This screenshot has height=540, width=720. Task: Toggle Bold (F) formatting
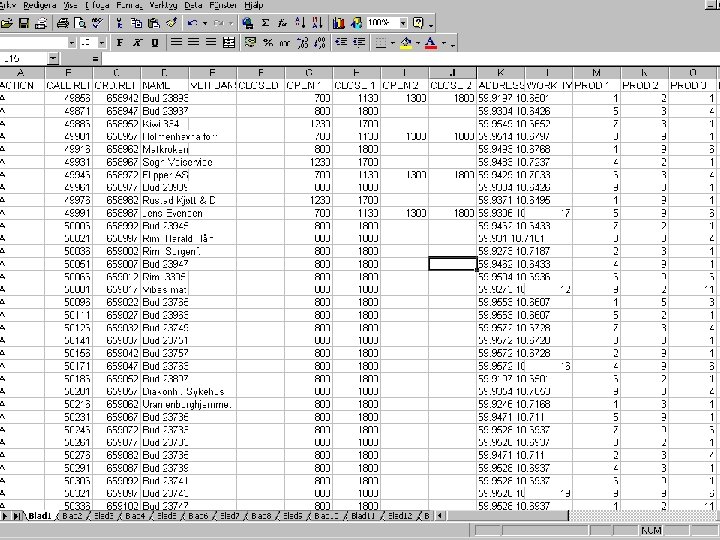point(120,43)
